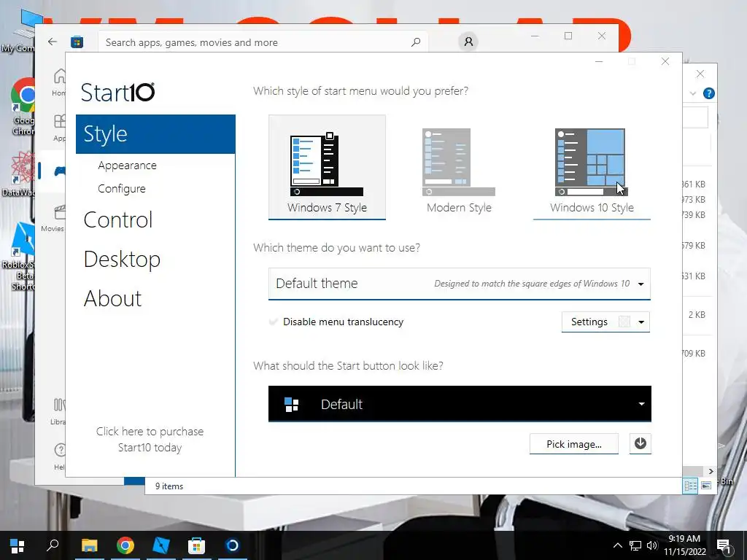The image size is (747, 560).
Task: Switch to the Control section
Action: coord(118,220)
